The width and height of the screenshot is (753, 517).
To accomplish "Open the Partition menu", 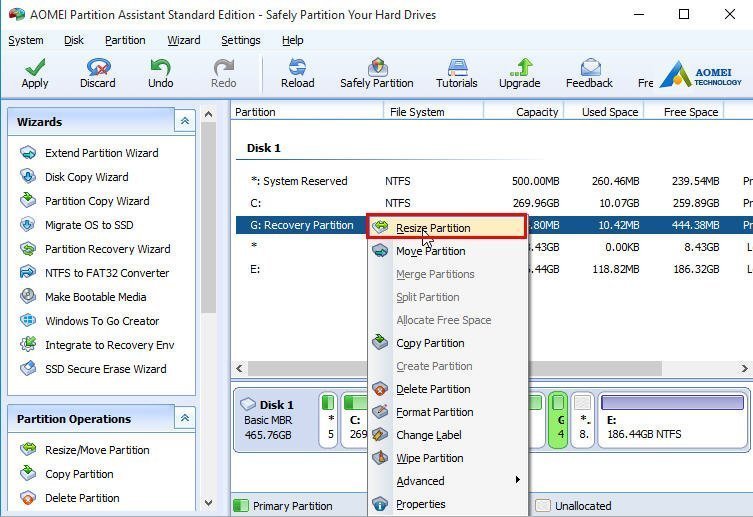I will [125, 40].
